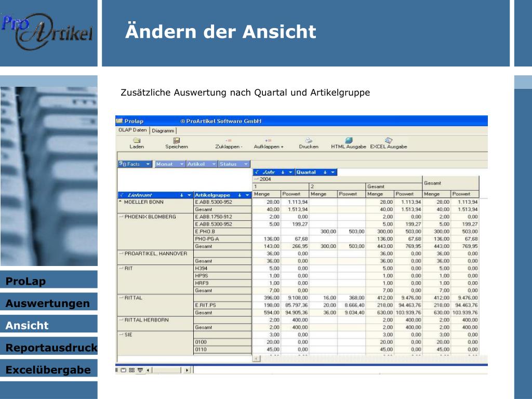Viewport: 532px width, 399px height.
Task: Click the slide photo of stacked folders
Action: click(49, 176)
